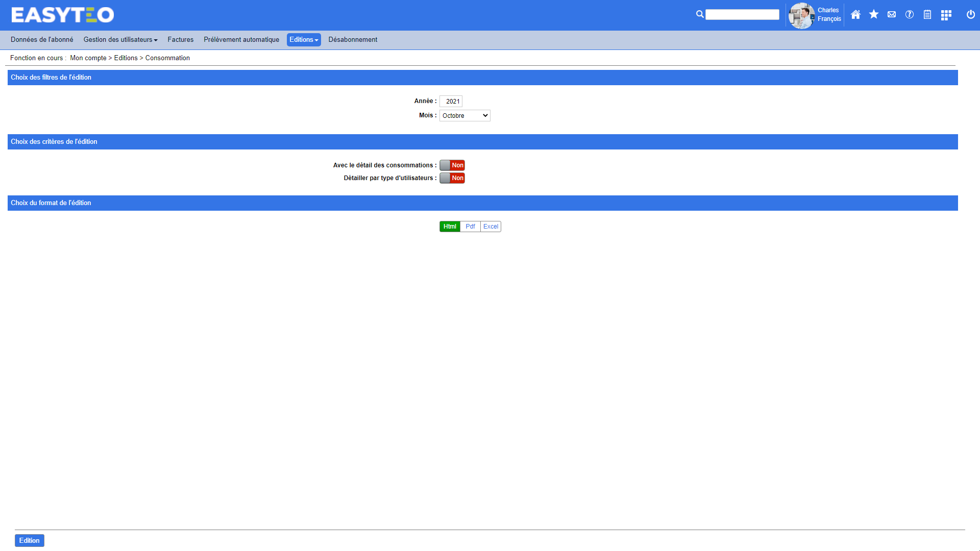Expand the Editions menu dropdown
The height and width of the screenshot is (551, 980).
[304, 40]
